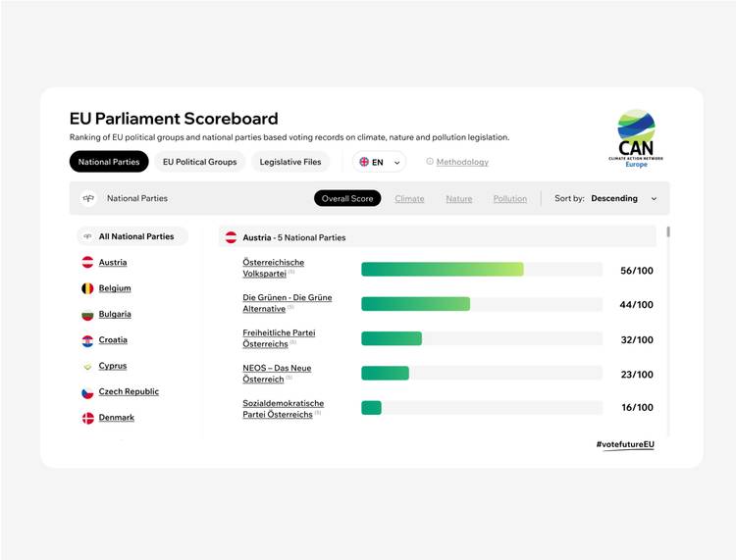Switch score filter to Nature
The image size is (736, 560).
tap(459, 199)
